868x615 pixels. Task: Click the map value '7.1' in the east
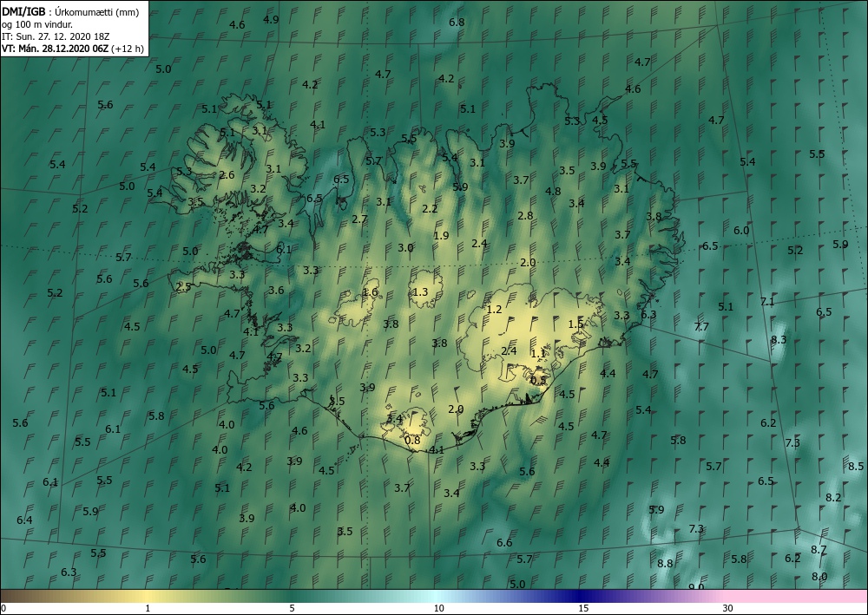click(x=767, y=301)
